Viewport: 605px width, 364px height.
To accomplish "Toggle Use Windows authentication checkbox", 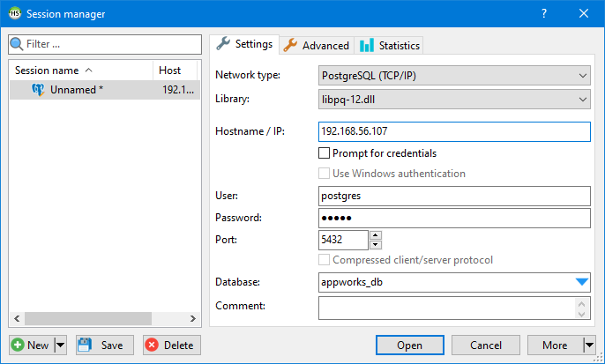I will [x=325, y=173].
